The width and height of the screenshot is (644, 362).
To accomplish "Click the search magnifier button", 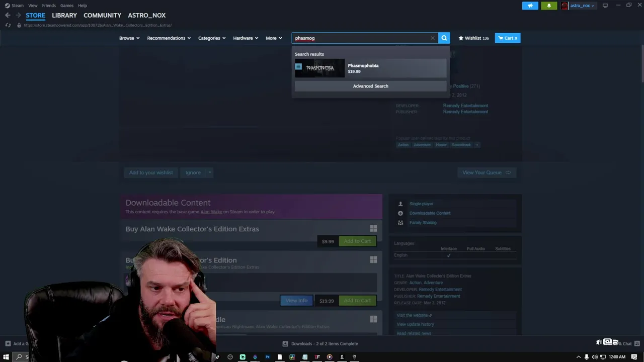I will click(444, 38).
